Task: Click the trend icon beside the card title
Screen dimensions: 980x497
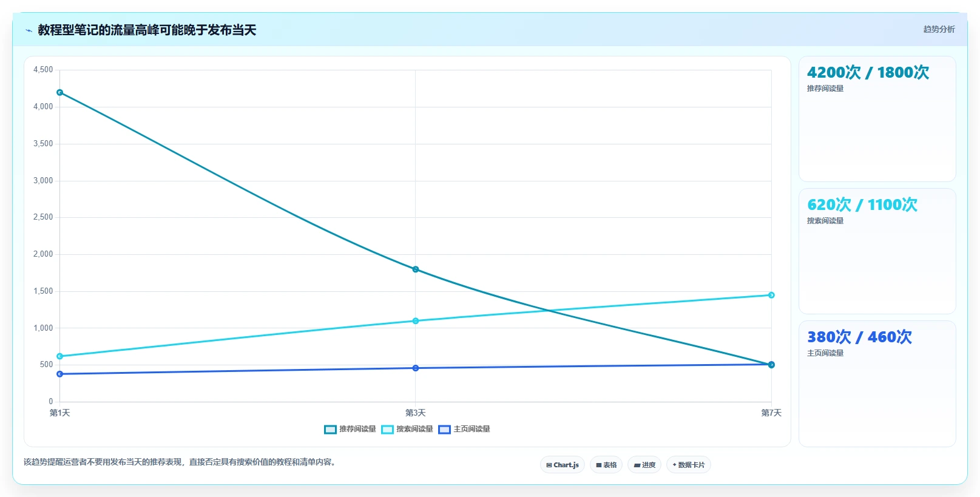Action: [x=29, y=30]
